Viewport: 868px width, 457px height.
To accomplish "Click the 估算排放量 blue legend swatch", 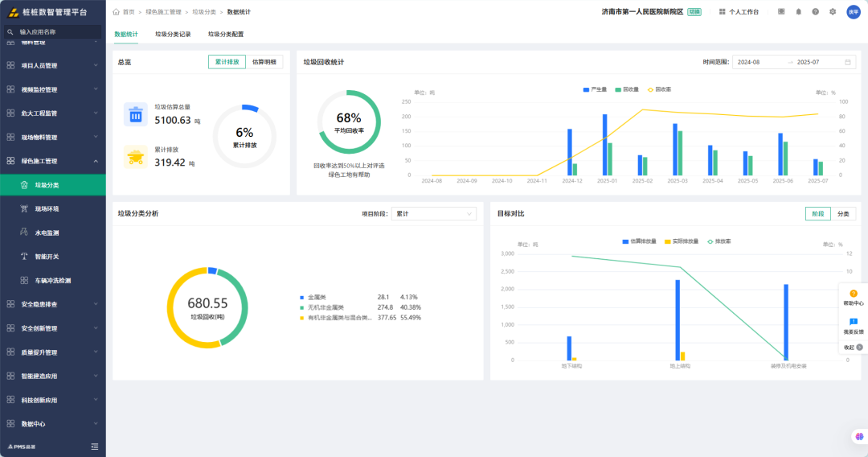I will coord(625,241).
